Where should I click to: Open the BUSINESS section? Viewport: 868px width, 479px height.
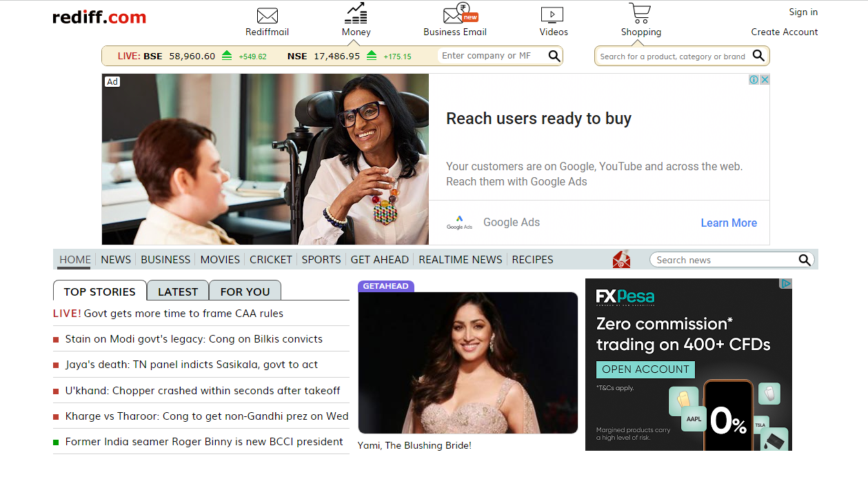point(165,260)
